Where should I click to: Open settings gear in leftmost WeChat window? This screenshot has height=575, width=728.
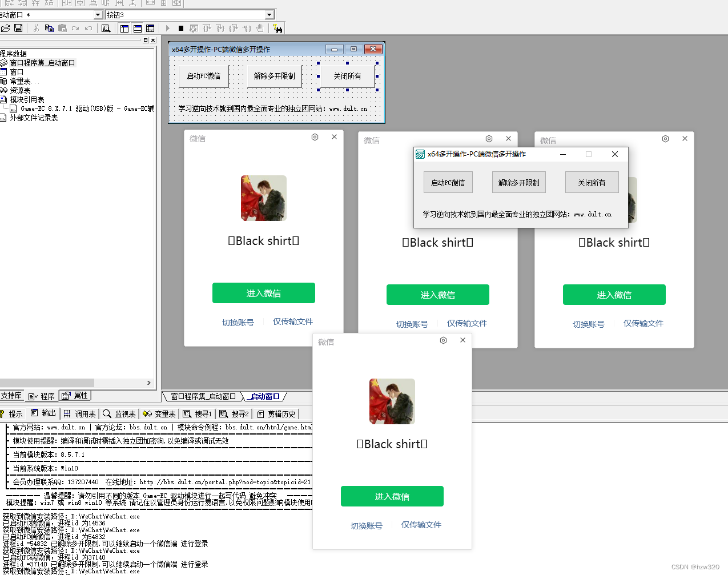coord(315,137)
